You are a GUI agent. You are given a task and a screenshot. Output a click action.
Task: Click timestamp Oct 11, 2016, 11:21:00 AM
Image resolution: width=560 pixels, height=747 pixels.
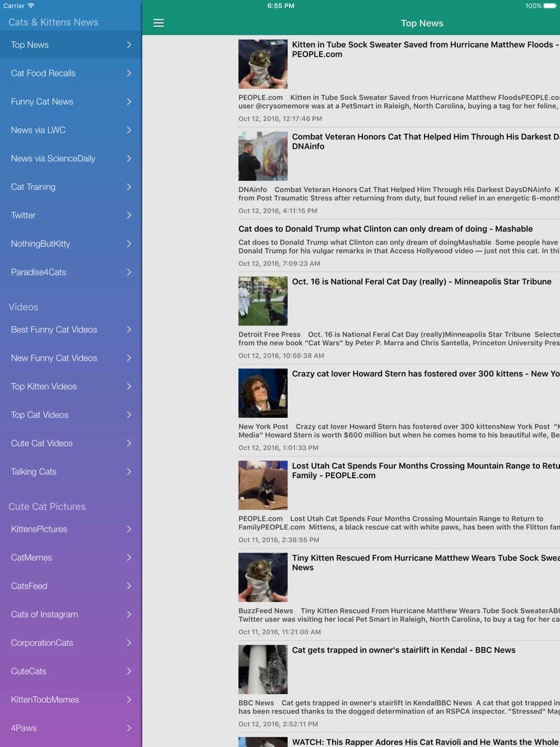tap(279, 632)
